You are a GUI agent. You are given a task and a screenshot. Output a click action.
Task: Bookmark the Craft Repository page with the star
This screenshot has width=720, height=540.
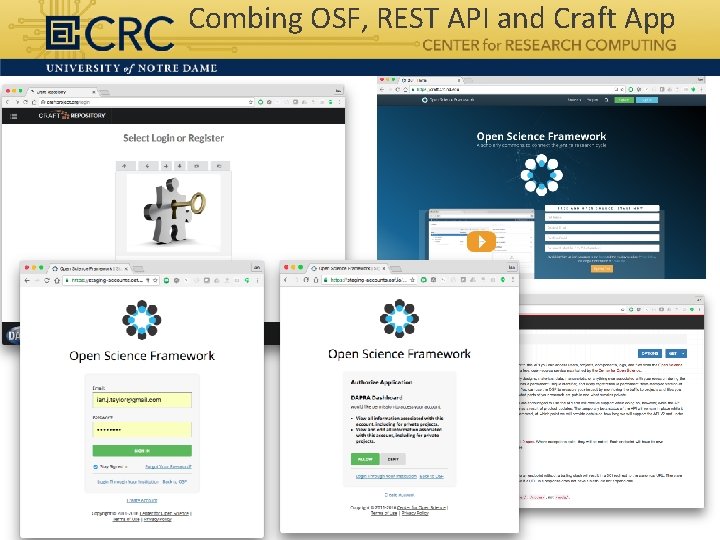point(251,102)
